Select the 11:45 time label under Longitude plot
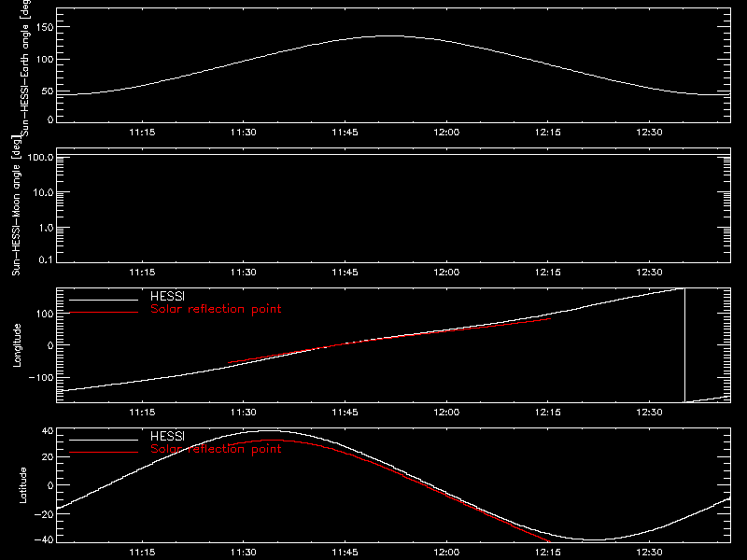The width and height of the screenshot is (747, 560). tap(345, 412)
